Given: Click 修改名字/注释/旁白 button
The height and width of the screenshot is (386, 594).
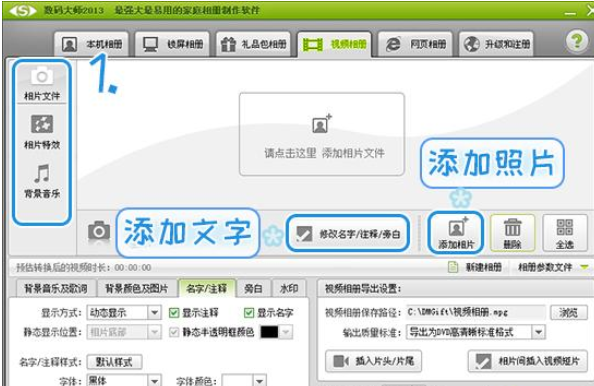Looking at the screenshot, I should coord(348,234).
